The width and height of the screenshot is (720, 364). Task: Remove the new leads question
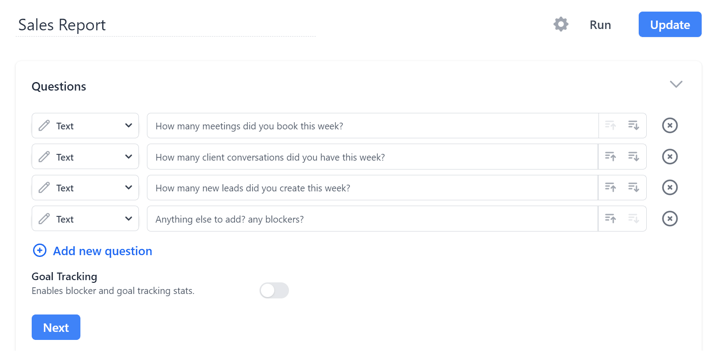coord(669,187)
